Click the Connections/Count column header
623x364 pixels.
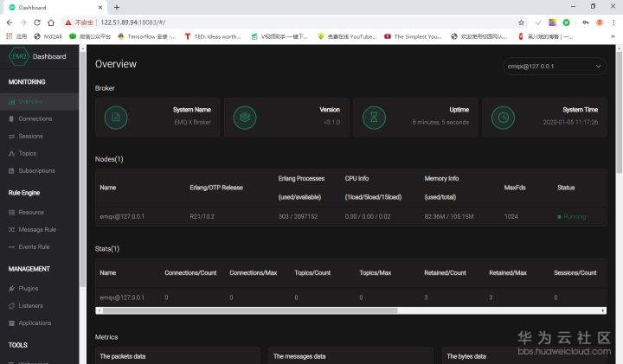point(190,272)
